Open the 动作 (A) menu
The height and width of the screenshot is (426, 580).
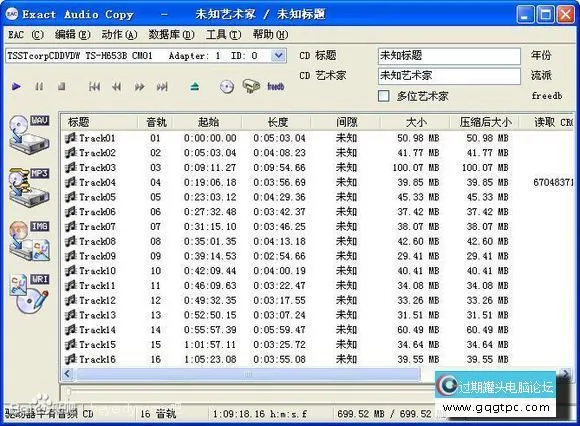tap(119, 35)
